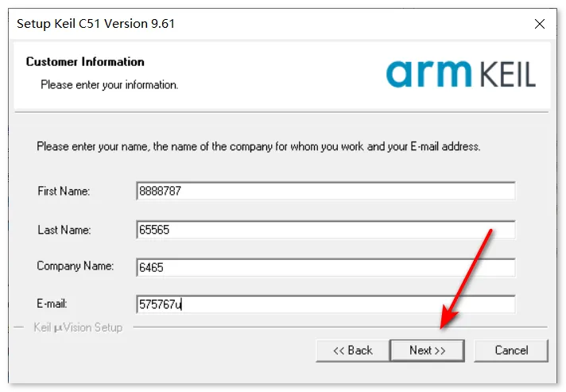Click the Keil µVision Setup caption
The width and height of the screenshot is (566, 392).
78,328
